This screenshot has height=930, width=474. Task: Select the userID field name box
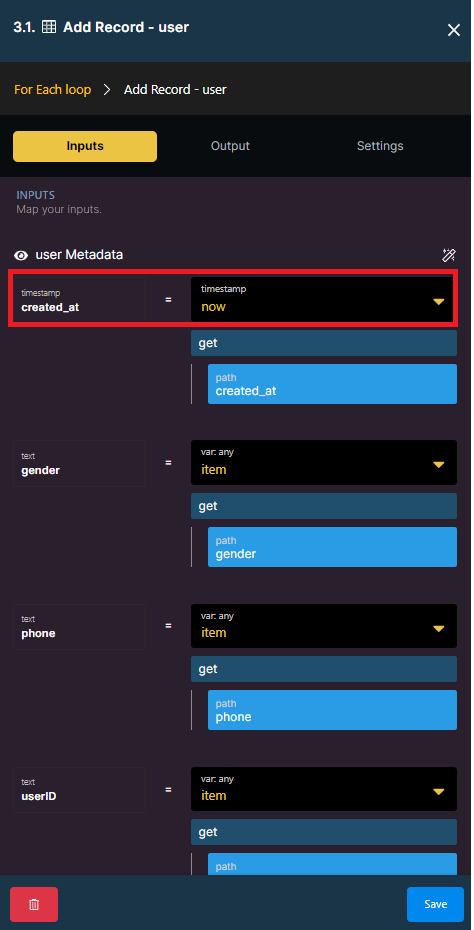[x=79, y=789]
